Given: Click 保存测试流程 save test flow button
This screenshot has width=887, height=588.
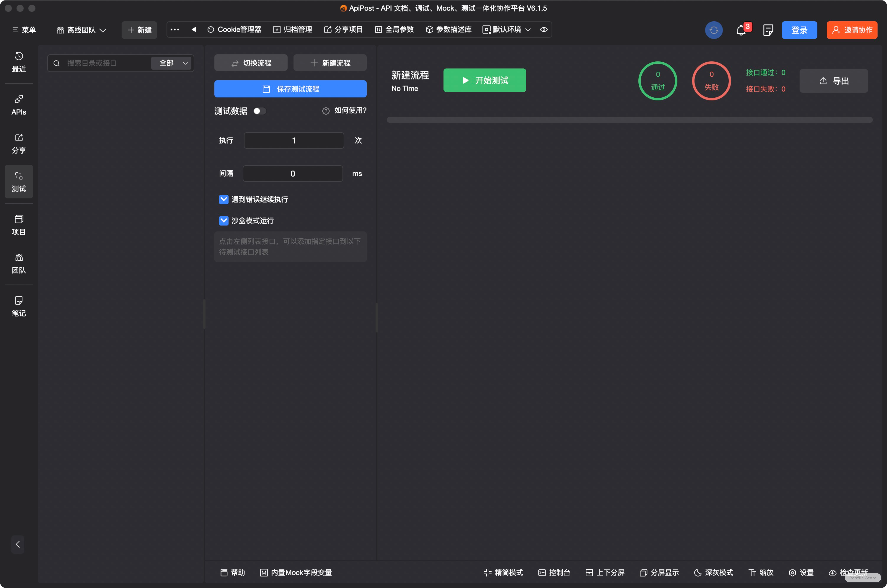Looking at the screenshot, I should 290,89.
